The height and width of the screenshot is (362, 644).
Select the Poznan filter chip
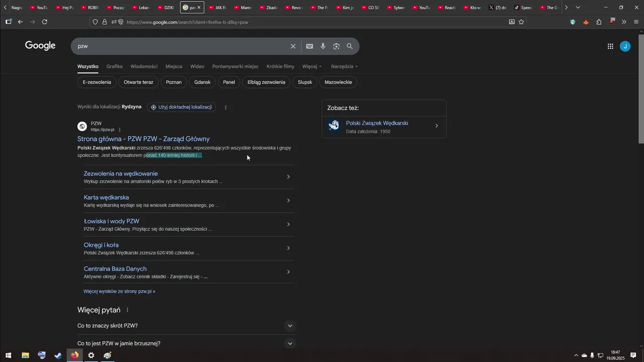[174, 82]
